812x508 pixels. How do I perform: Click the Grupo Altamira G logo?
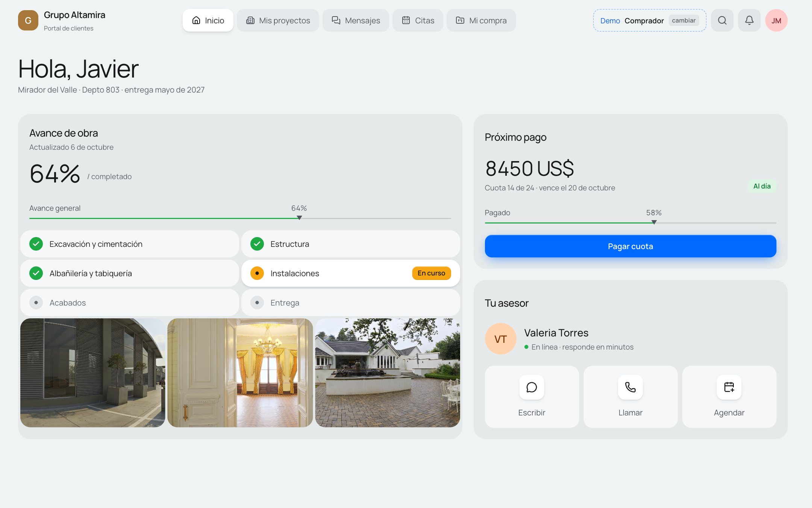[28, 20]
